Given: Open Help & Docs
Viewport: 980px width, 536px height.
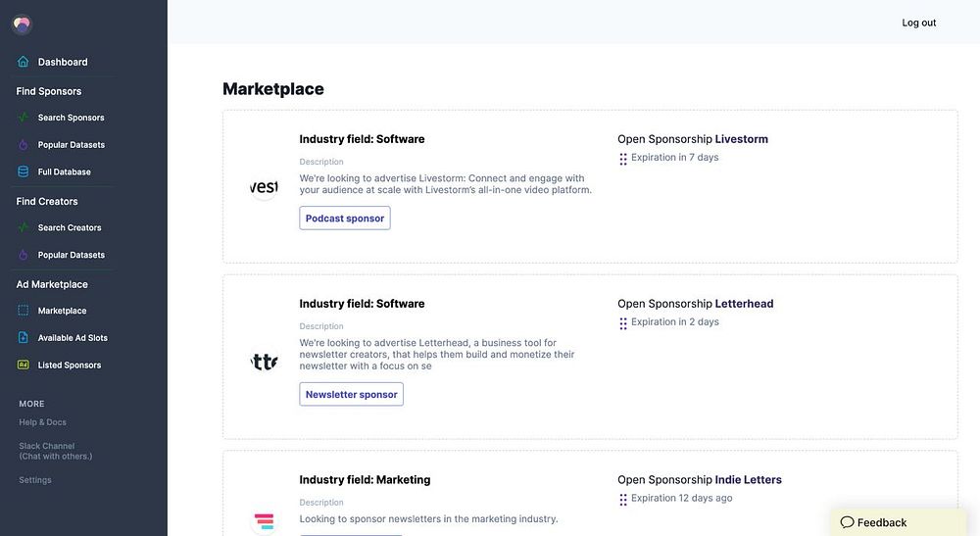Looking at the screenshot, I should click(42, 422).
